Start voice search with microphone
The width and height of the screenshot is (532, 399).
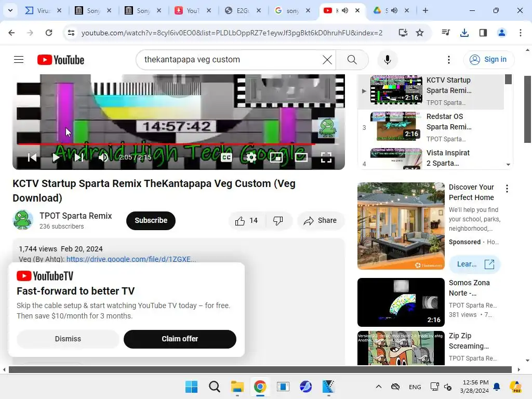[x=387, y=60]
